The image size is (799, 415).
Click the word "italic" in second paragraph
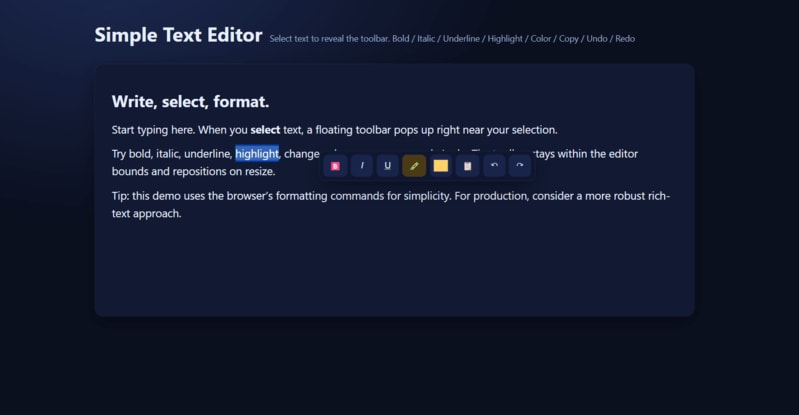[167, 153]
